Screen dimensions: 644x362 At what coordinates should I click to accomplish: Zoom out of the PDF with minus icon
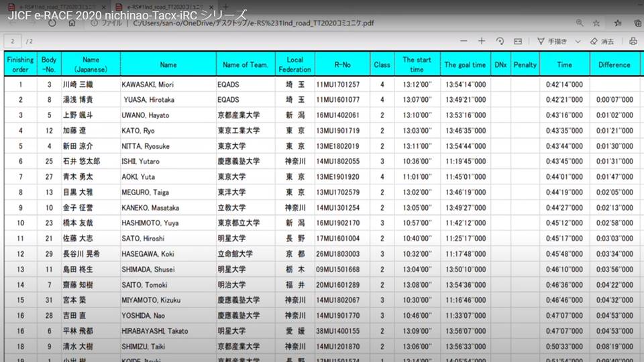click(464, 41)
